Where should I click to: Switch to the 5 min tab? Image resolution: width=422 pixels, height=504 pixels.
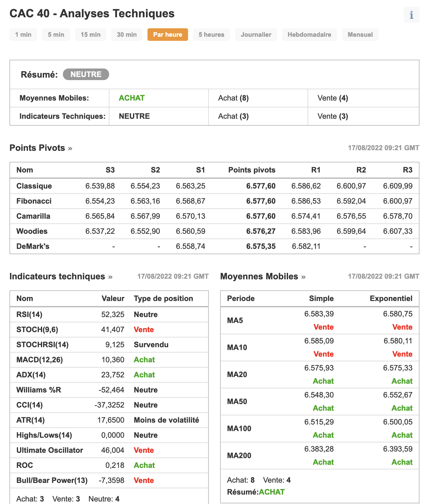point(56,35)
